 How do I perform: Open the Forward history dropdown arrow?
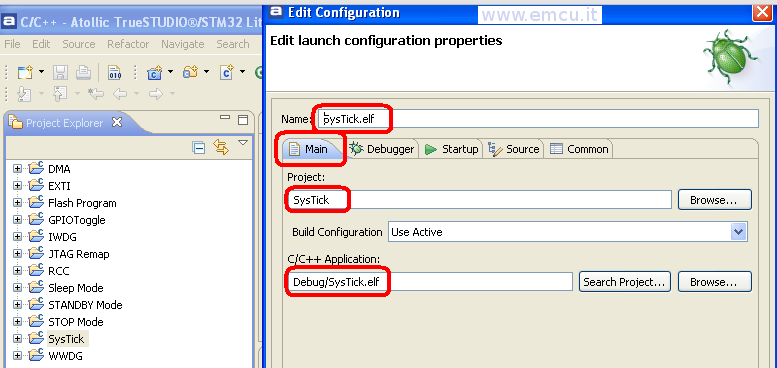click(172, 93)
